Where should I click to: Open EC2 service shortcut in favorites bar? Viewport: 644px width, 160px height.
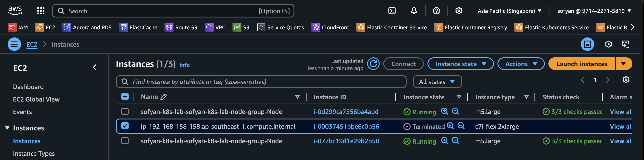point(45,28)
